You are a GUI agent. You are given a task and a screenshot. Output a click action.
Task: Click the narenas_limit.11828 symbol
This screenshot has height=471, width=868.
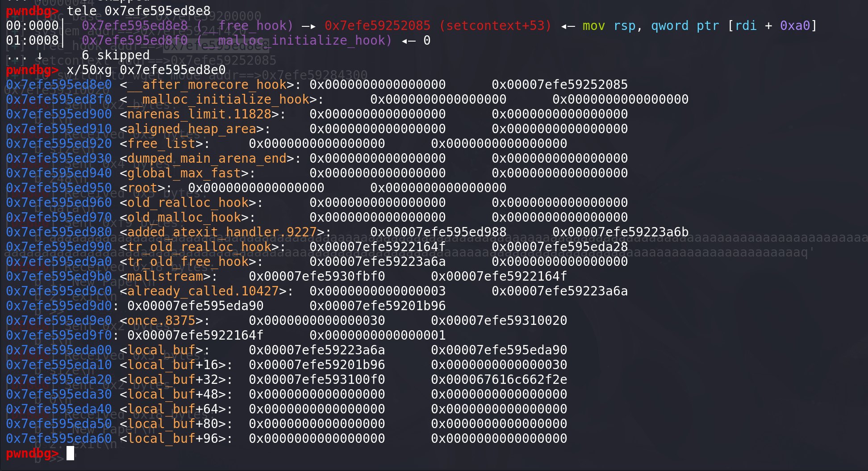(x=200, y=114)
